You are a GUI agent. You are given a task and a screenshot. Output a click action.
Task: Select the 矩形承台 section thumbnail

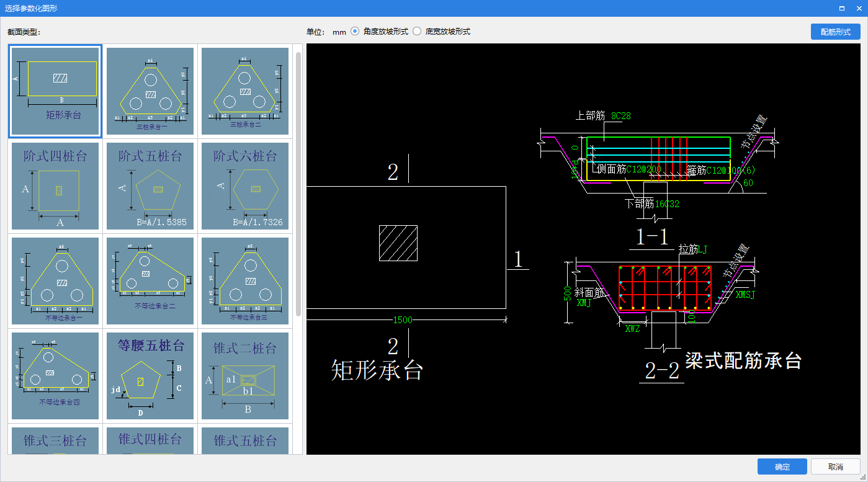point(55,91)
